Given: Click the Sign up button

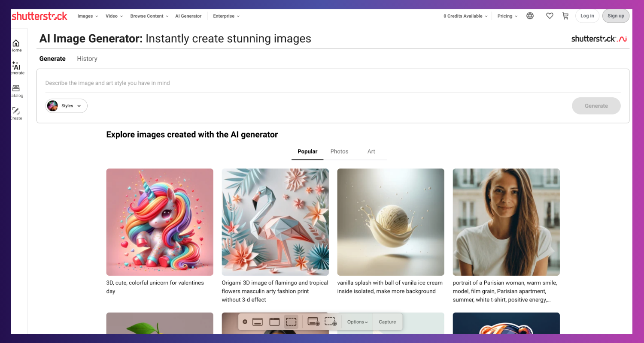Looking at the screenshot, I should click(616, 16).
